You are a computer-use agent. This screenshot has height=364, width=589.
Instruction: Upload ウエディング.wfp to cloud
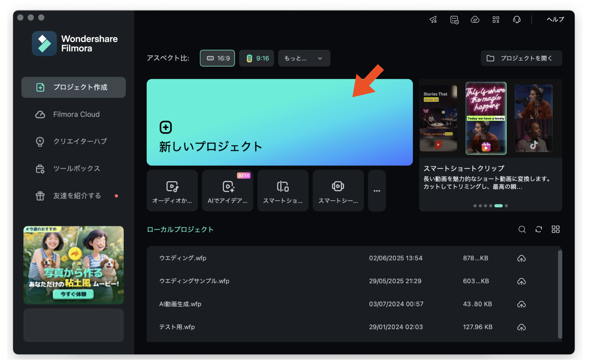[x=521, y=258]
